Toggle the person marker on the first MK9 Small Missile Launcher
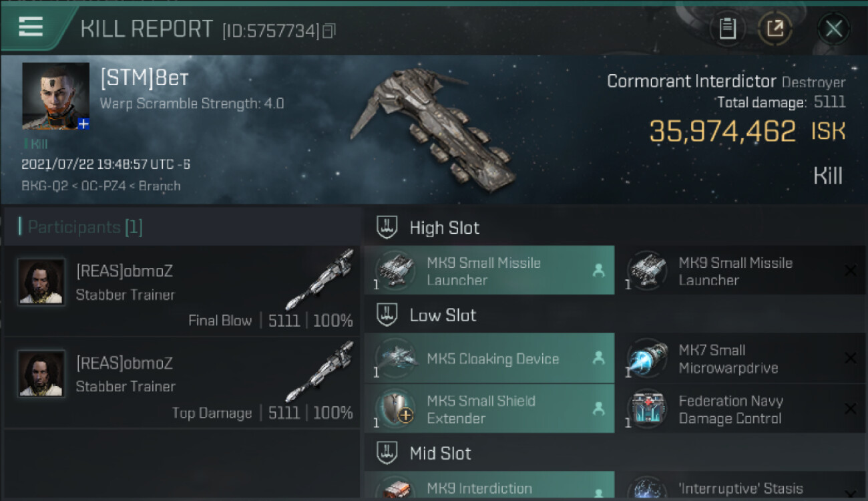This screenshot has height=501, width=868. [x=598, y=271]
